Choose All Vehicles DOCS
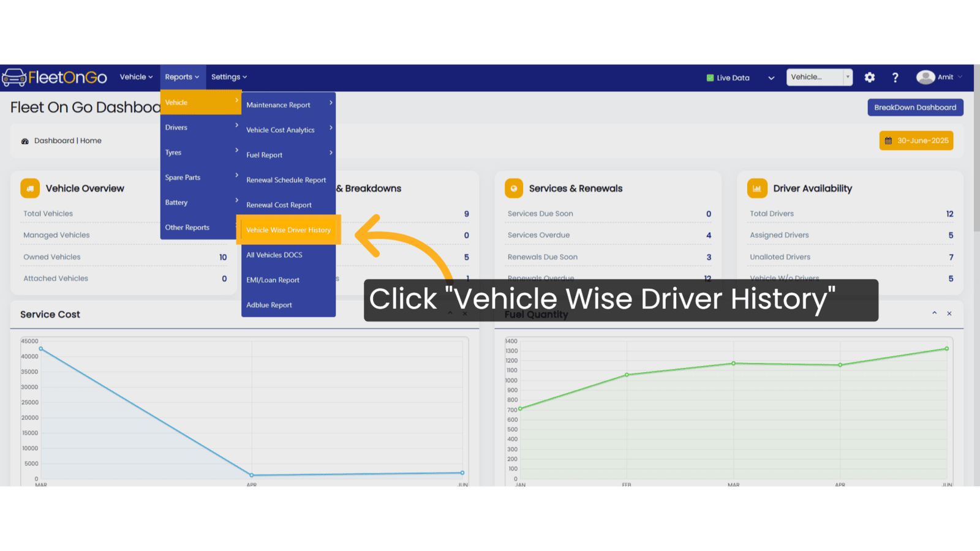 click(x=288, y=255)
